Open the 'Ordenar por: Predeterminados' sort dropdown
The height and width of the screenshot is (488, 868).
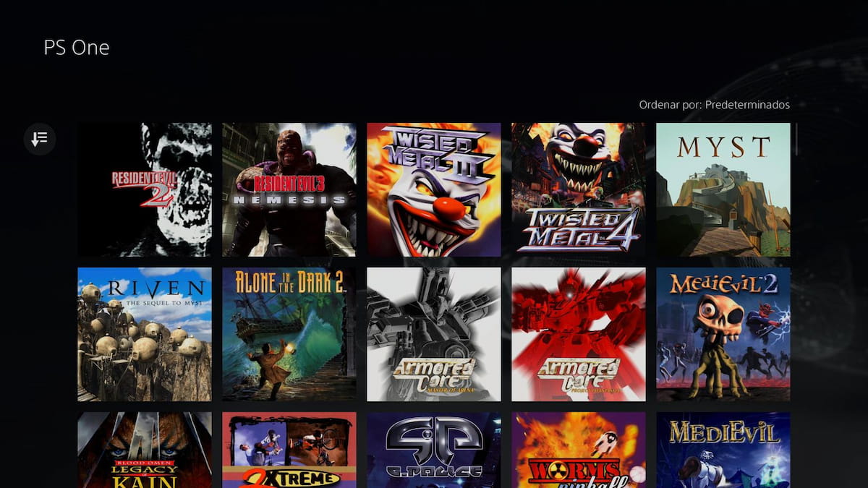(x=714, y=105)
